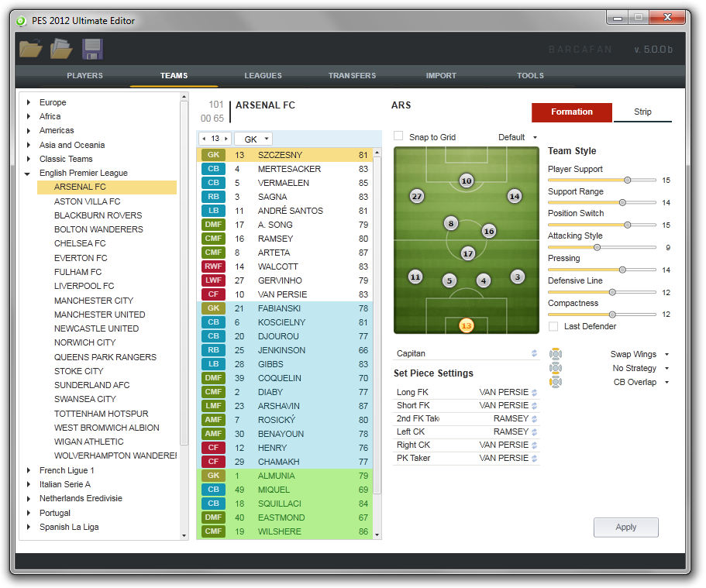Screen dimensions: 706x588
Task: Select MANCHESTER UNITED team
Action: point(99,315)
